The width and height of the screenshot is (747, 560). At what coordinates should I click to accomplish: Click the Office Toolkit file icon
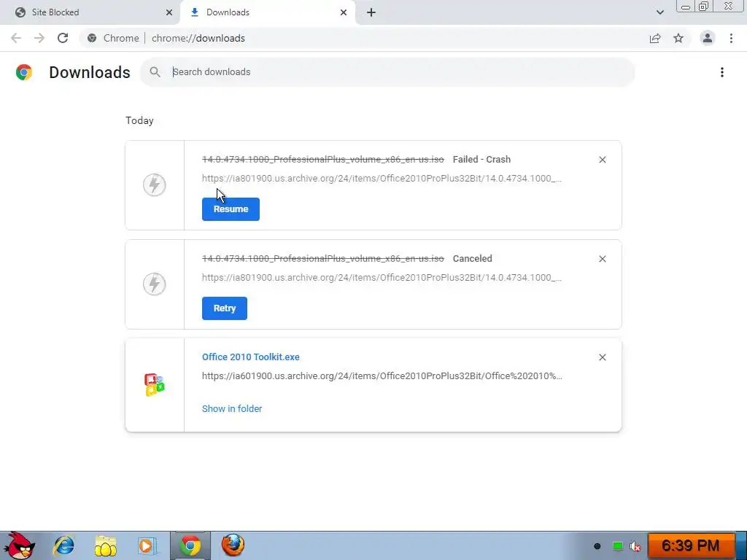(x=155, y=385)
